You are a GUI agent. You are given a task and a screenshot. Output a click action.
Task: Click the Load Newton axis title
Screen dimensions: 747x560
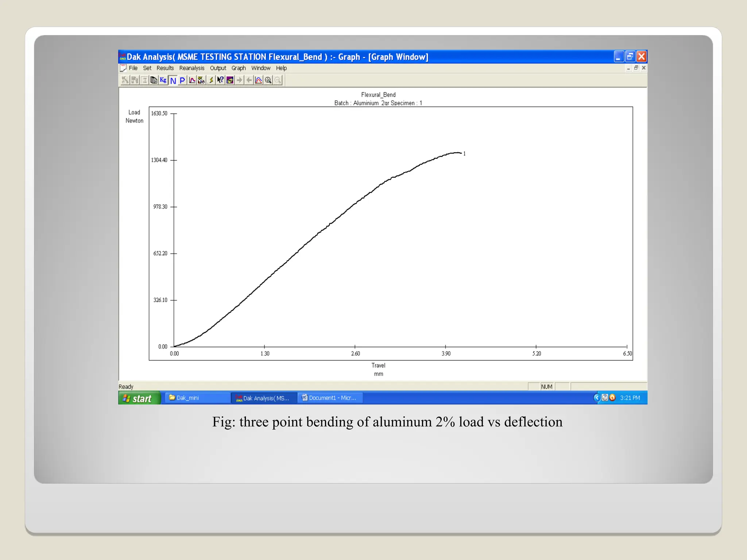click(x=134, y=117)
